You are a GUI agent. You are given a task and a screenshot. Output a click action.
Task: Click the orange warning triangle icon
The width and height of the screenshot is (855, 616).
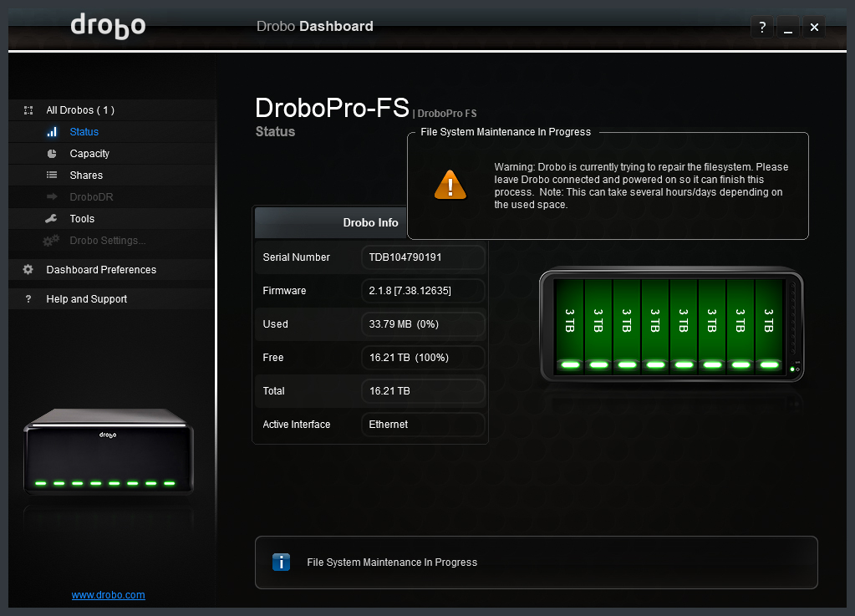coord(450,185)
